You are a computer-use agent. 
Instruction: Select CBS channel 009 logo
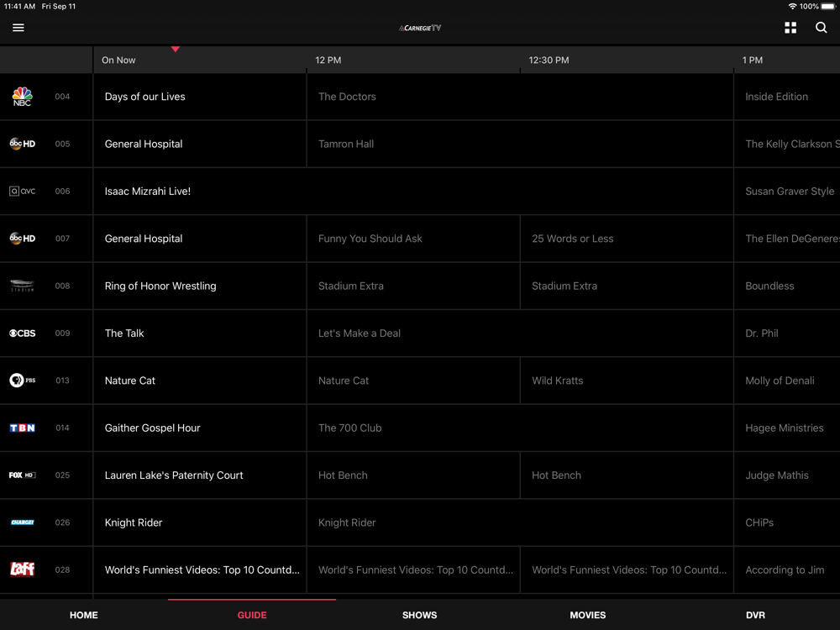click(x=23, y=333)
